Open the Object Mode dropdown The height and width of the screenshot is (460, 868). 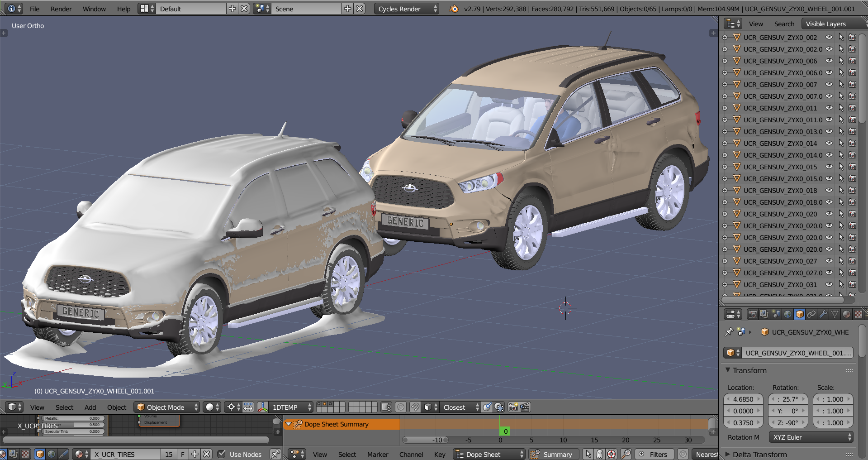click(x=166, y=407)
